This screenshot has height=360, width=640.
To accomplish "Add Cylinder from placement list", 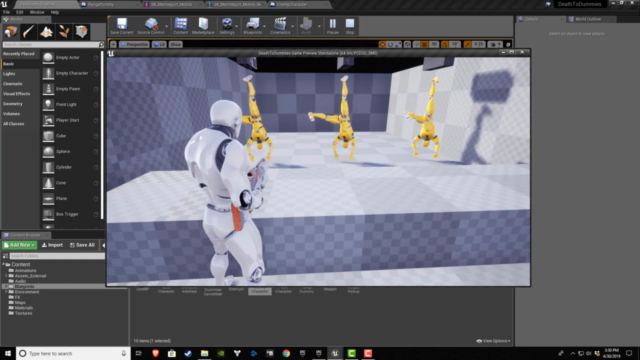I will [71, 167].
